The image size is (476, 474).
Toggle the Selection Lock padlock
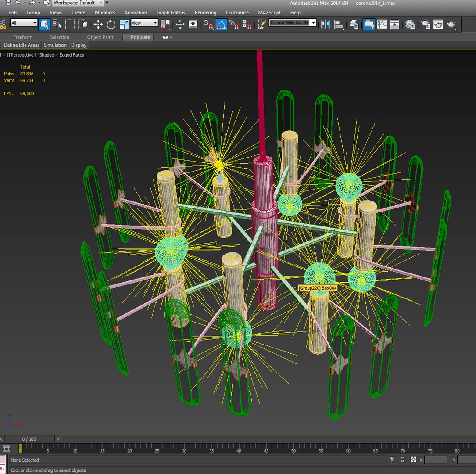point(403,460)
